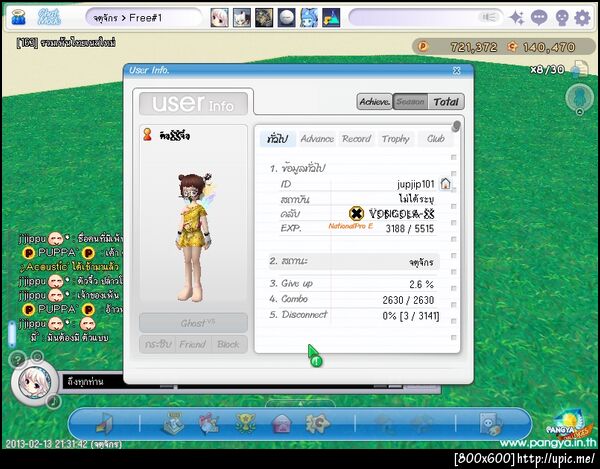The height and width of the screenshot is (469, 600).
Task: Select the golf ball avatar thumbnail
Action: (286, 18)
